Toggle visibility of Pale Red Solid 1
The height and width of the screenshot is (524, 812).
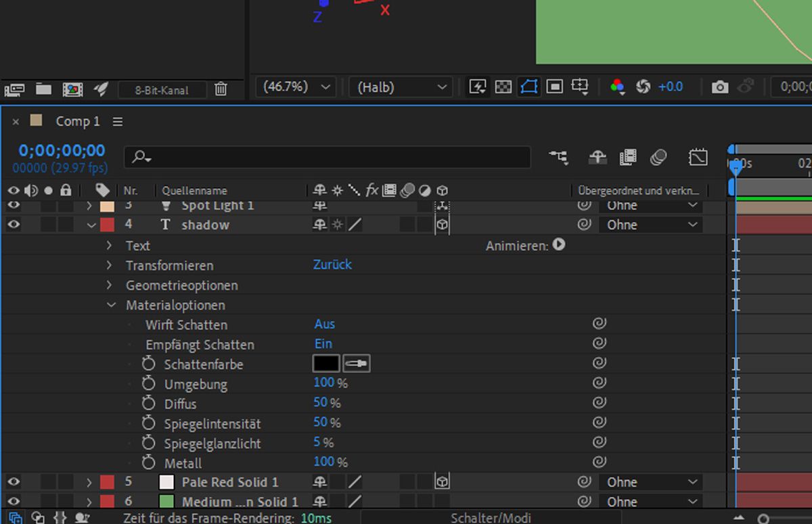tap(14, 481)
